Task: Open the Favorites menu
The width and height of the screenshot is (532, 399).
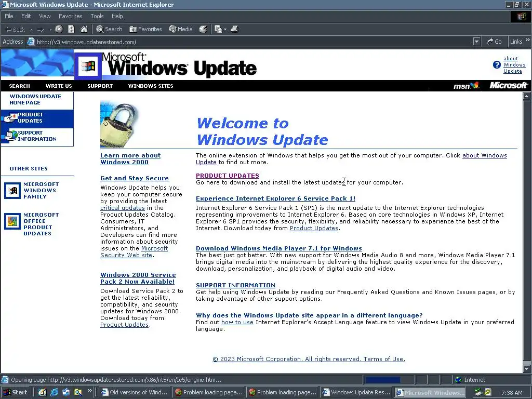Action: (70, 16)
